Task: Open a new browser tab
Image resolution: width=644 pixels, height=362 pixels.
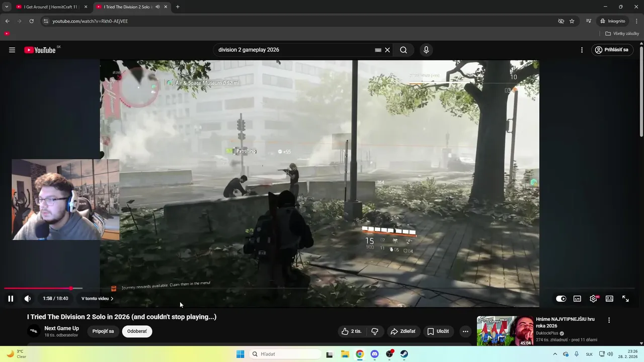Action: pos(178,7)
